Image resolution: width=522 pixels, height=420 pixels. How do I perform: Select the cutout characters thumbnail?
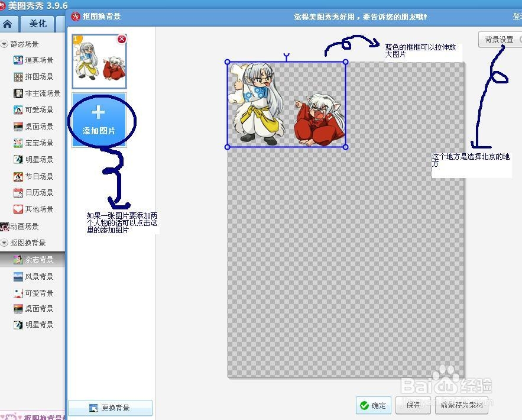coord(99,62)
